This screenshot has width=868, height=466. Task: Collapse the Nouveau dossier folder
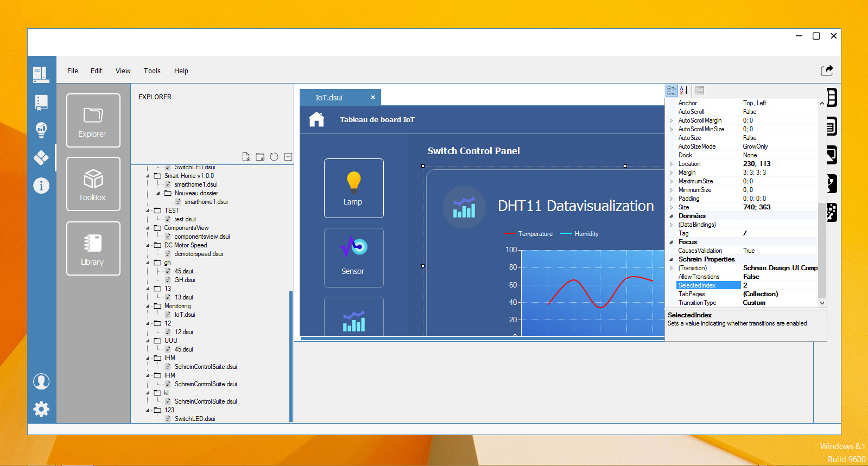[158, 193]
